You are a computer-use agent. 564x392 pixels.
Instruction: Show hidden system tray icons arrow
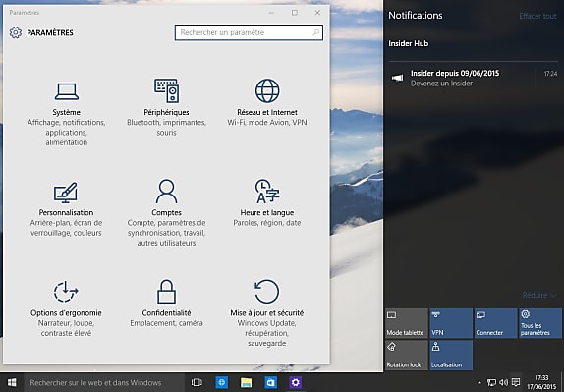point(479,382)
